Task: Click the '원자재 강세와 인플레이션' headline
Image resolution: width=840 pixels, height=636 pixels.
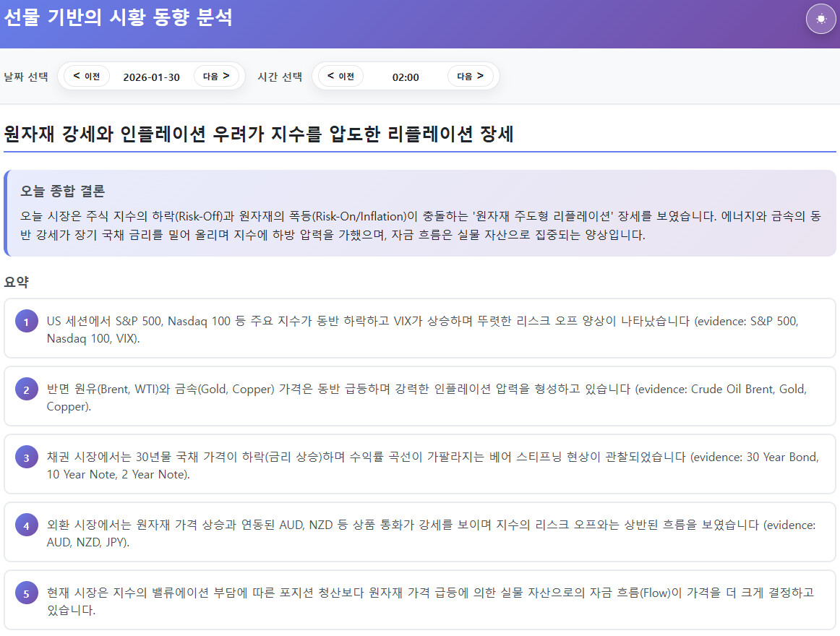Action: tap(259, 134)
